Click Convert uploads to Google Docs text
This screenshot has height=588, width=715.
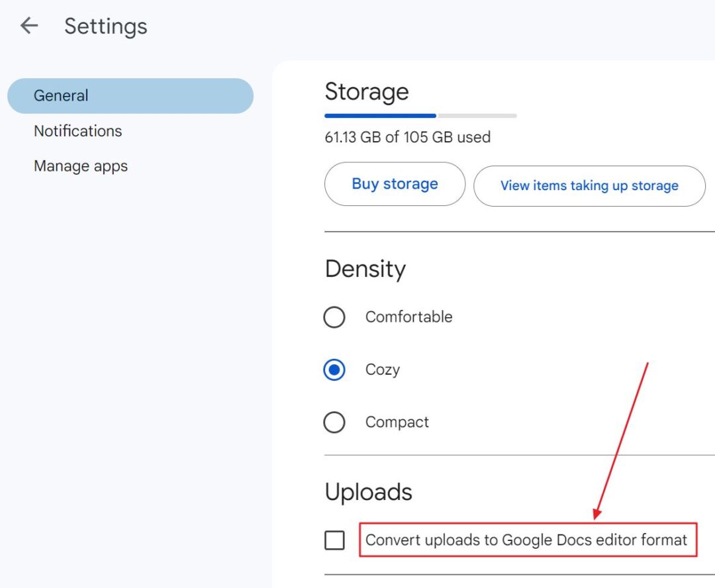click(x=526, y=540)
